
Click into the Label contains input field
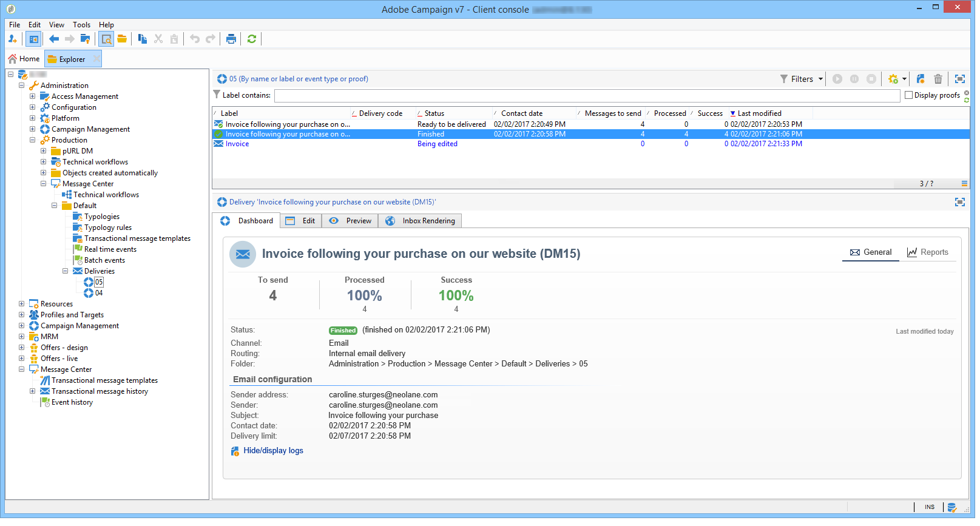pyautogui.click(x=587, y=96)
